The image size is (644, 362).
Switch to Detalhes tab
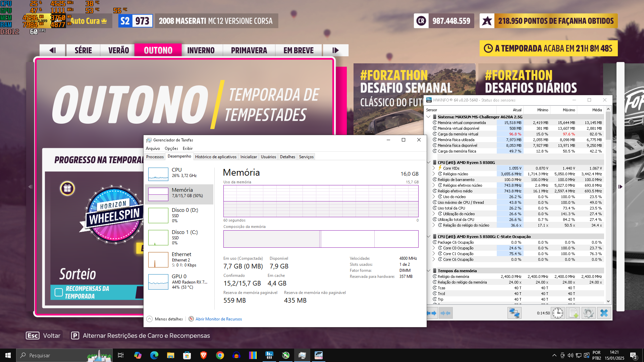(287, 157)
